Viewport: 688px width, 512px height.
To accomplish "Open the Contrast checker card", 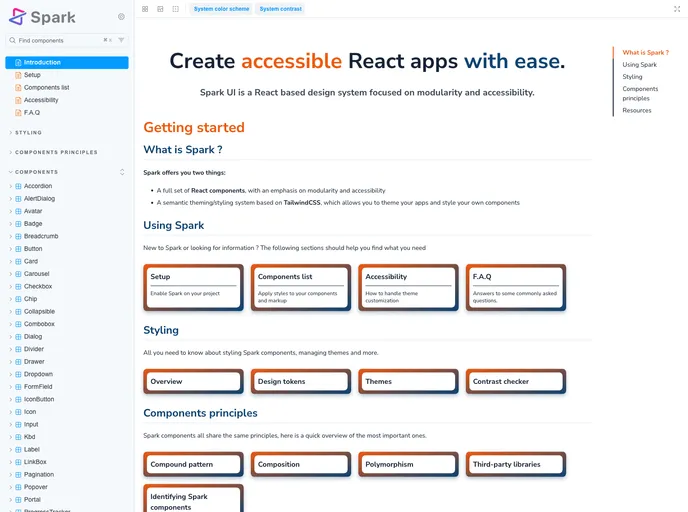I will [x=516, y=382].
